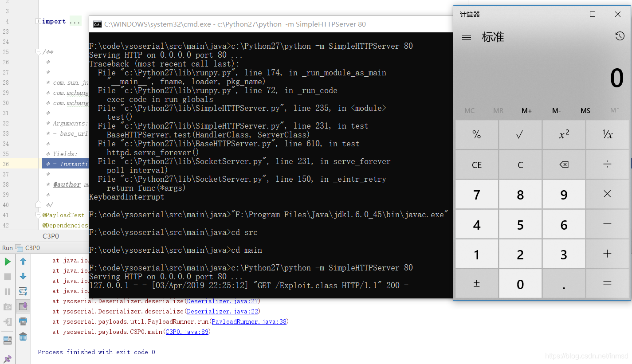Collapse the fold marker at line 41
632x364 pixels.
pyautogui.click(x=38, y=215)
